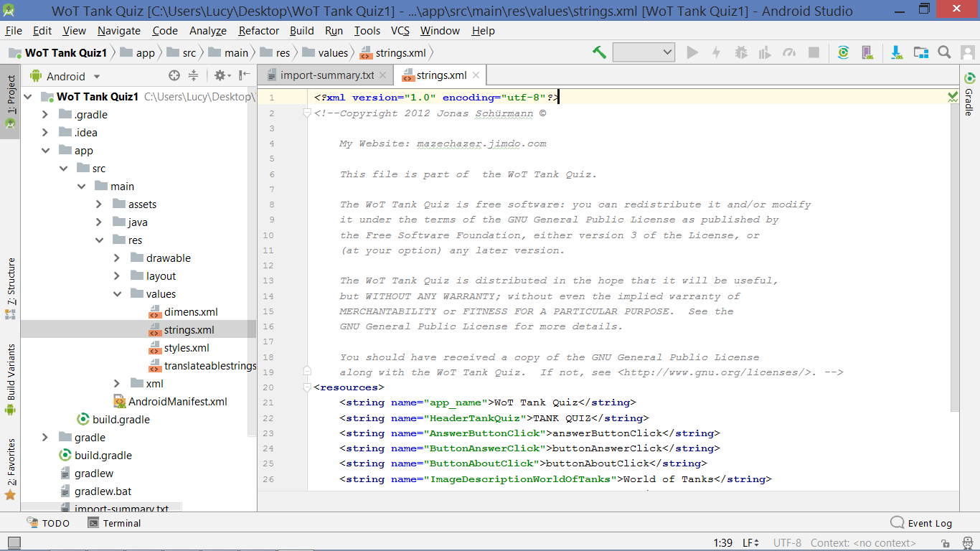Open the TODO tool window
Viewport: 980px width, 551px height.
coord(48,523)
